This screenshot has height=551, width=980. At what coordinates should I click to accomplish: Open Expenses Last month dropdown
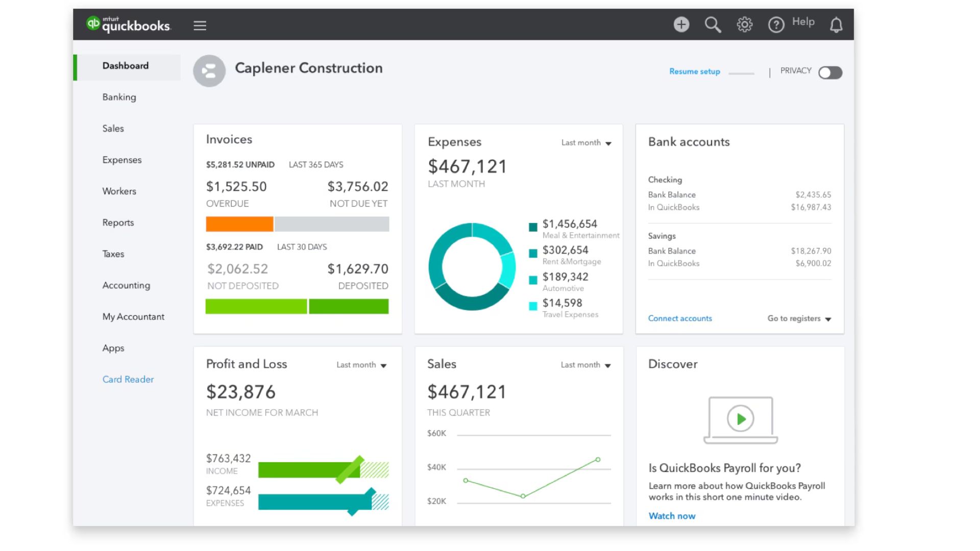(x=586, y=143)
